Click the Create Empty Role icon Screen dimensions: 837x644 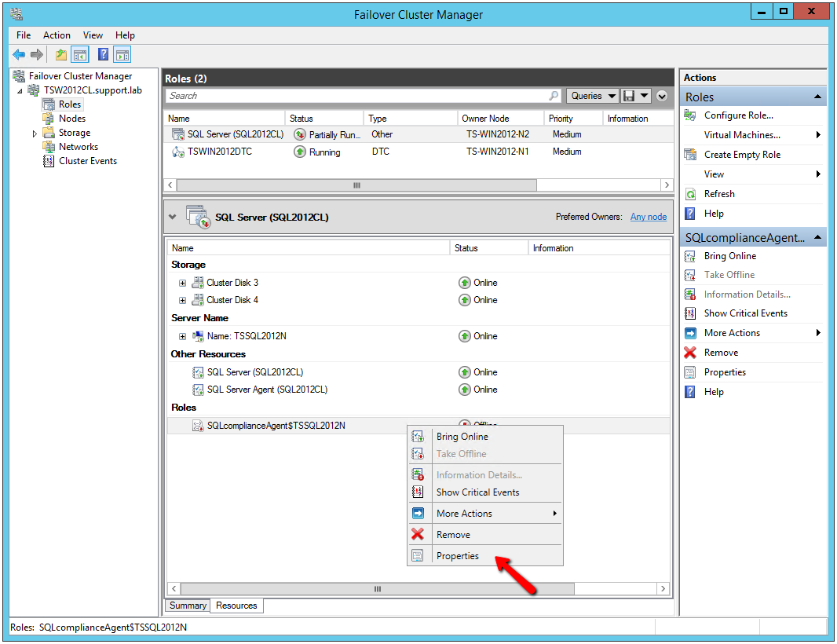click(x=690, y=155)
